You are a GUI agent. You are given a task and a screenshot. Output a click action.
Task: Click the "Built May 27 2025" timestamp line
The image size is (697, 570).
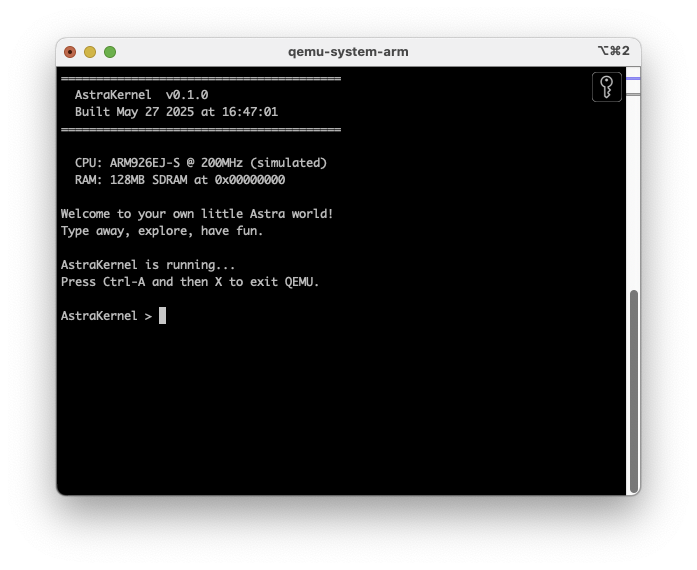tap(176, 112)
